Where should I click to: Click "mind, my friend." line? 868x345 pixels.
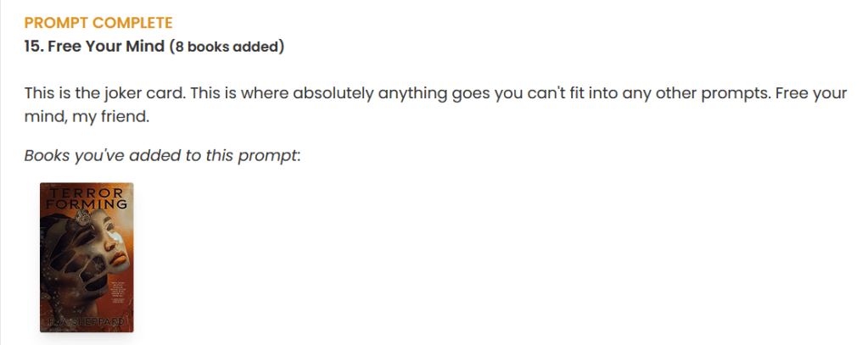87,117
